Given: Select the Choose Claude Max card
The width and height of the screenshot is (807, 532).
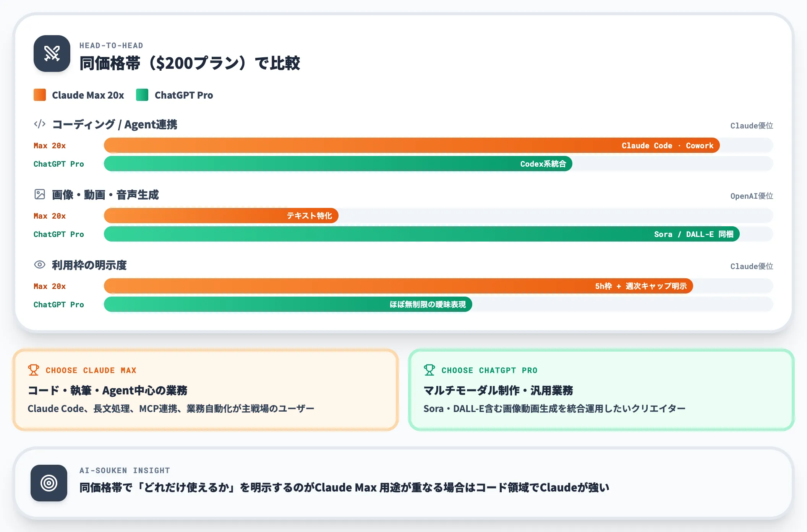Looking at the screenshot, I should [x=206, y=390].
